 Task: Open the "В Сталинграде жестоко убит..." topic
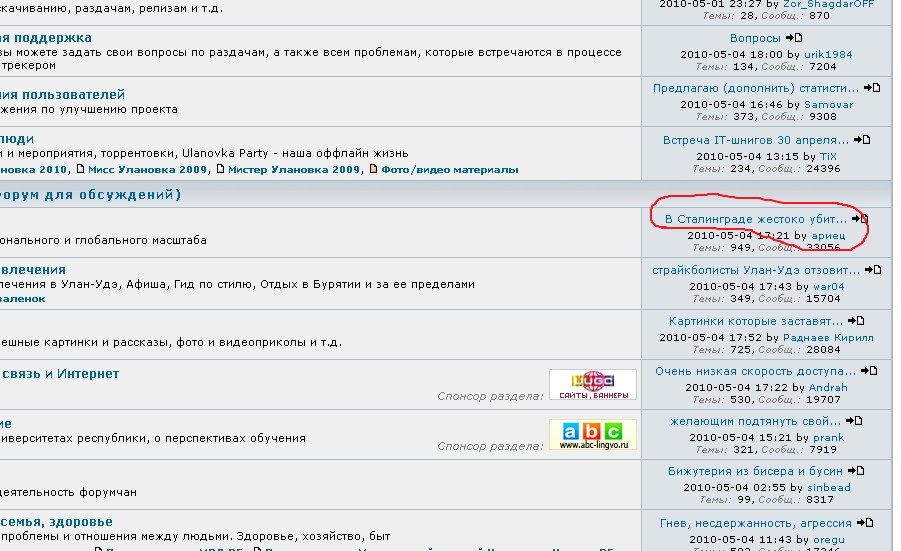coord(755,219)
